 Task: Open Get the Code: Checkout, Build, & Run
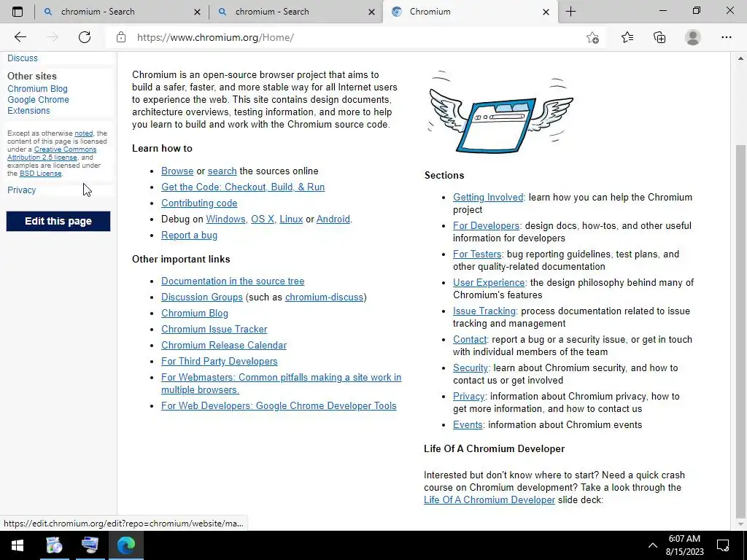tap(243, 187)
